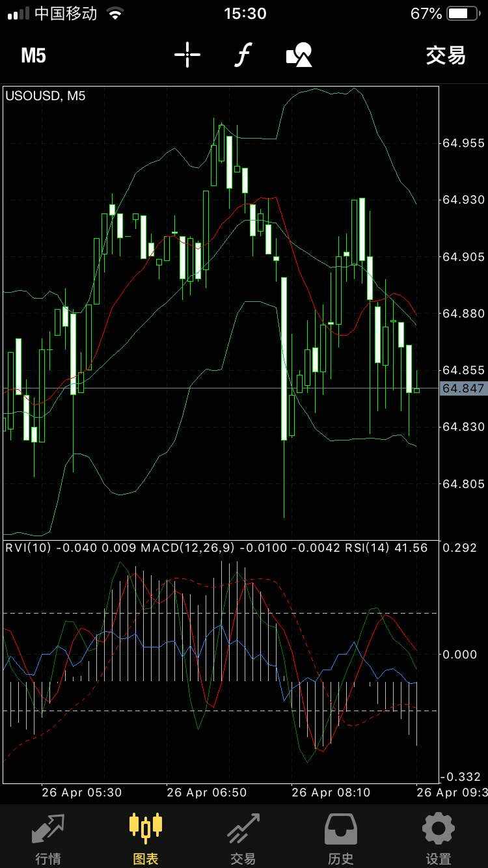This screenshot has height=868, width=488.
Task: Tap the 64.930 price axis label
Action: 463,200
